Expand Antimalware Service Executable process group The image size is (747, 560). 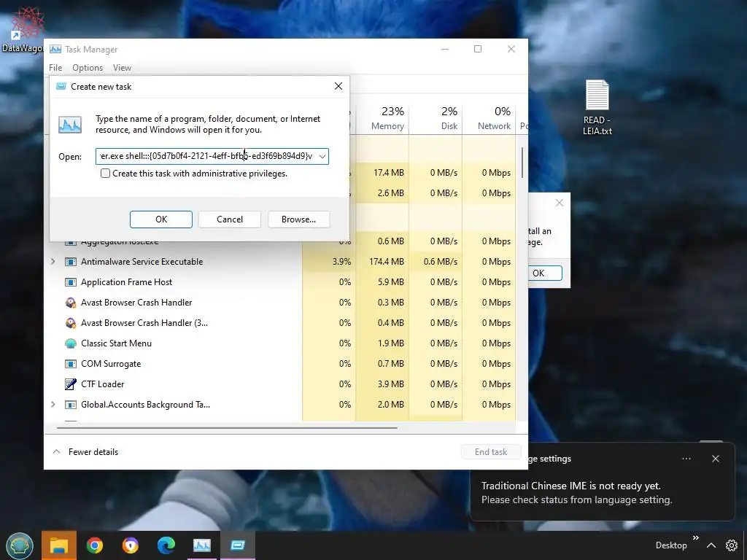[53, 262]
